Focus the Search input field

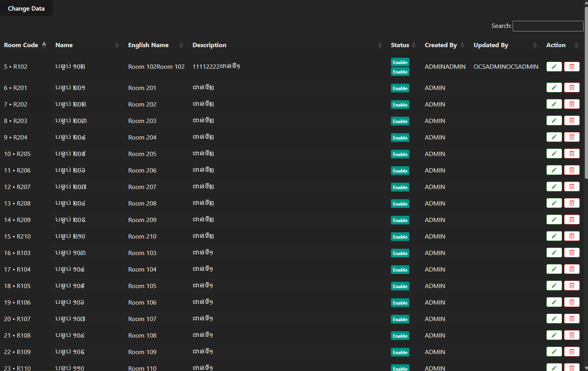click(x=548, y=26)
